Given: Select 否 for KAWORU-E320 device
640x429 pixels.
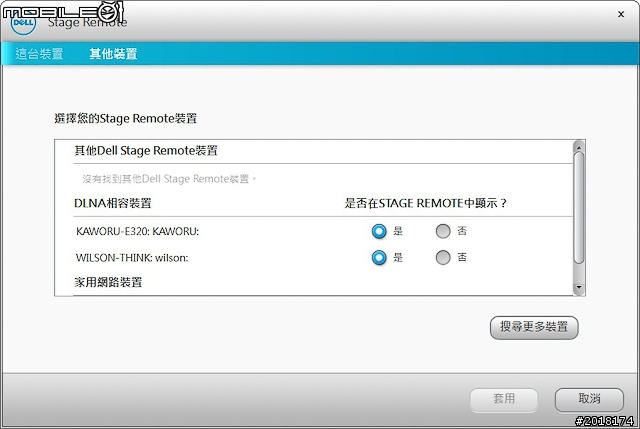Looking at the screenshot, I should click(x=443, y=231).
